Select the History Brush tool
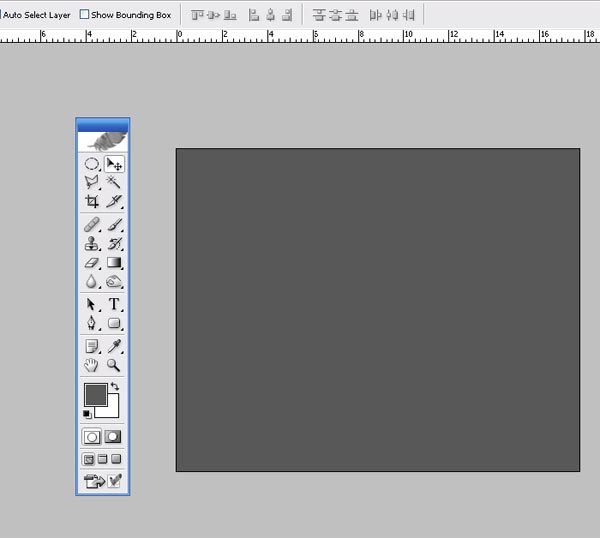 point(114,243)
